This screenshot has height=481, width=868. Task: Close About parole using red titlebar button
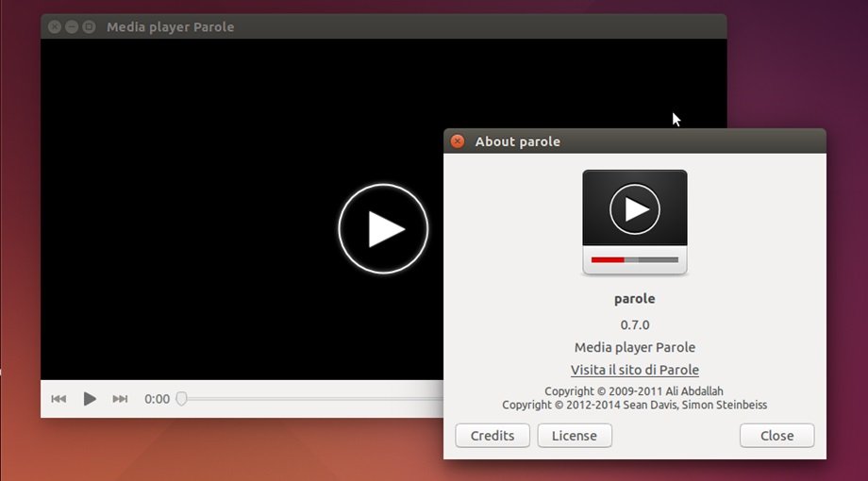pos(458,141)
